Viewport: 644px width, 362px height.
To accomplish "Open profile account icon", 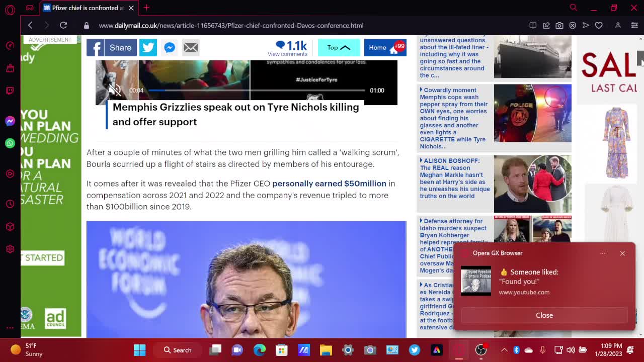I will pyautogui.click(x=618, y=25).
